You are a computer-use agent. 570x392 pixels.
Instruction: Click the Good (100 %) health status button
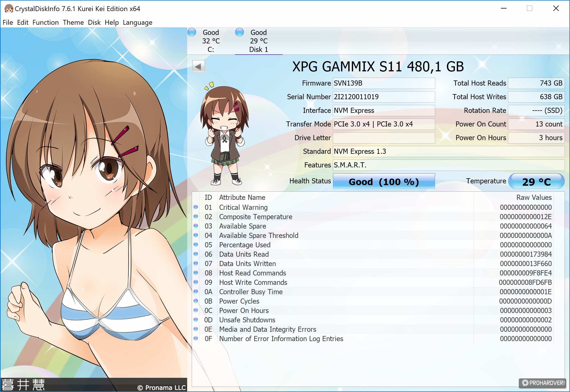click(384, 181)
